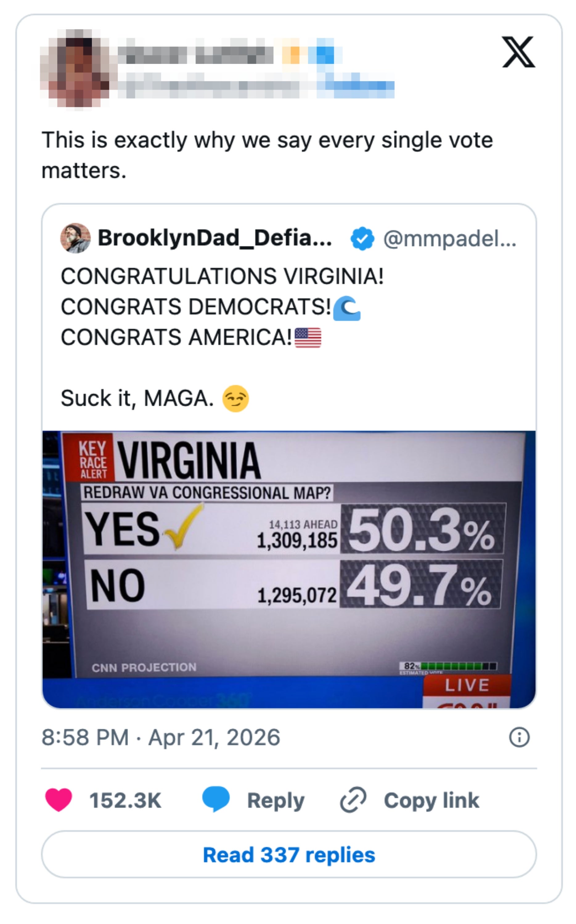576x924 pixels.
Task: Open BrooklynDad's small profile avatar
Action: click(76, 238)
